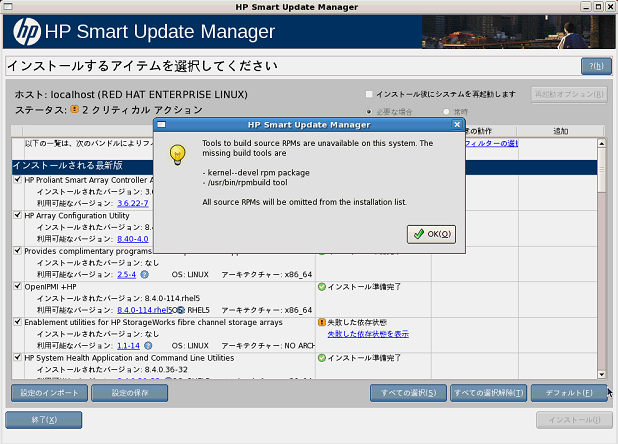Click the lightbulb info icon in dialog
Image resolution: width=618 pixels, height=444 pixels.
[x=177, y=153]
